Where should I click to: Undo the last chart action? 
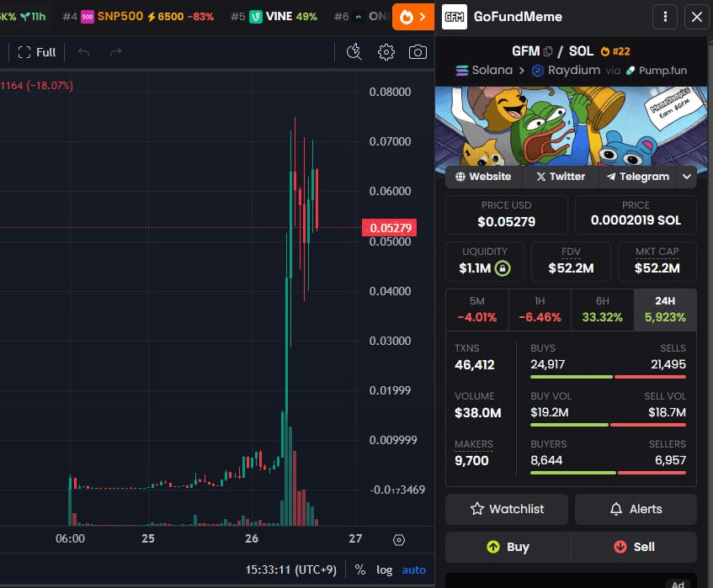83,52
